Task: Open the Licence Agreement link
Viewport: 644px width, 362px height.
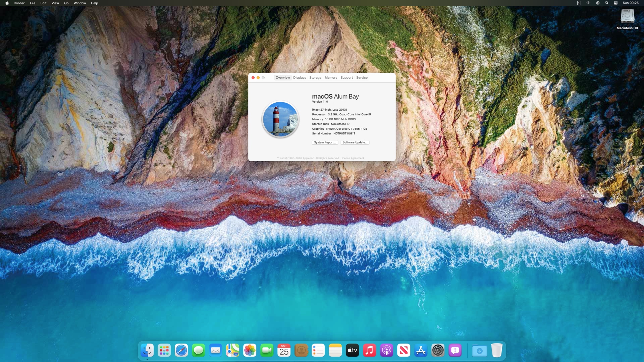Action: (352, 158)
